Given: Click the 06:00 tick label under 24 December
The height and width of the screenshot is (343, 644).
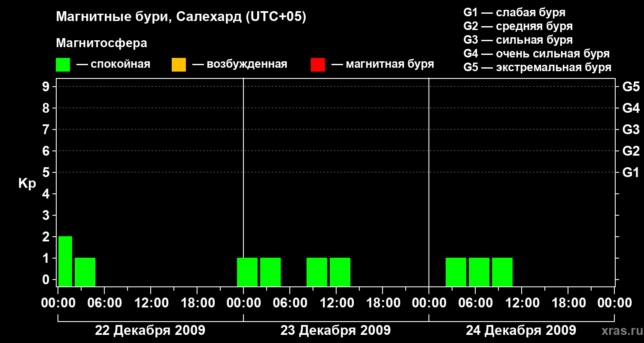Looking at the screenshot, I should [x=475, y=303].
